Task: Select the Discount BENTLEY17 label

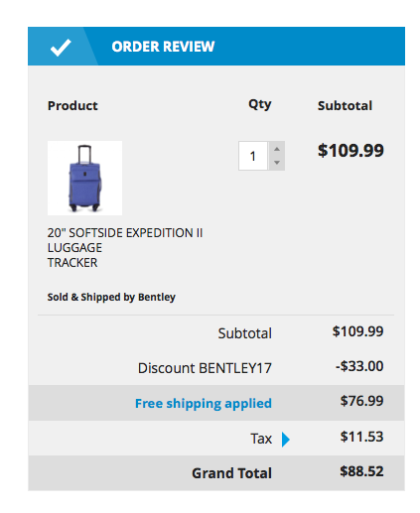Action: pos(205,368)
